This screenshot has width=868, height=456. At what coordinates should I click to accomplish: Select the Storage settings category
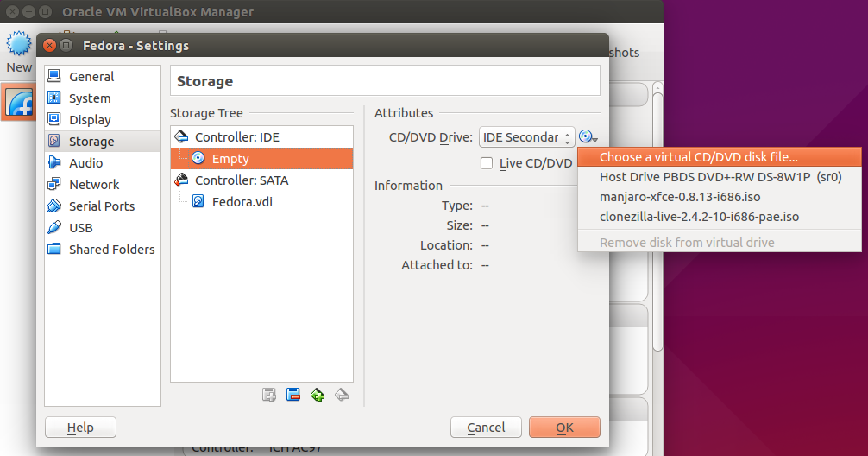[x=103, y=142]
